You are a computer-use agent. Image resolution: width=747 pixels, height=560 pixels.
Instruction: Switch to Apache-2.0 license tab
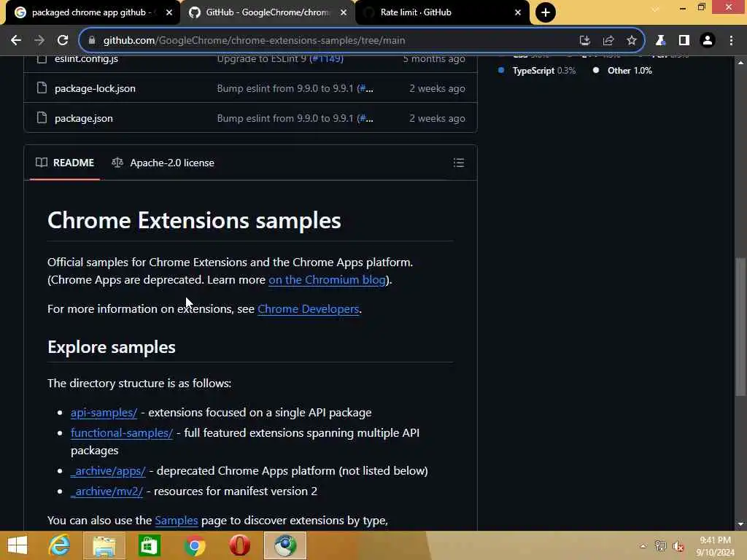point(163,163)
